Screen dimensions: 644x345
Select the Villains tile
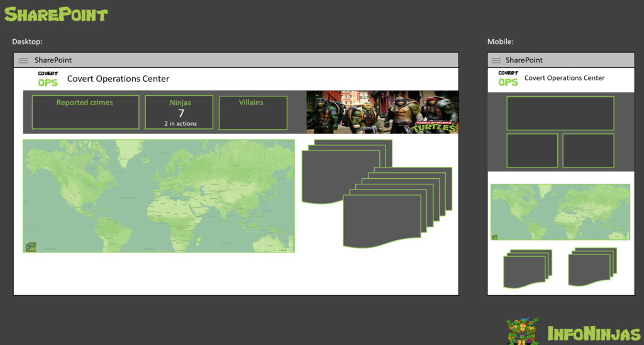[253, 113]
